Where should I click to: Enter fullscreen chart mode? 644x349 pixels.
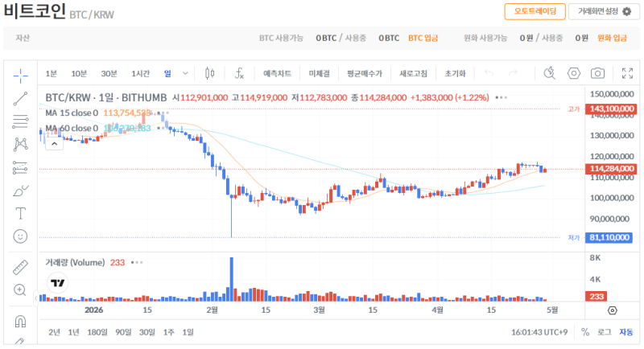click(x=627, y=73)
